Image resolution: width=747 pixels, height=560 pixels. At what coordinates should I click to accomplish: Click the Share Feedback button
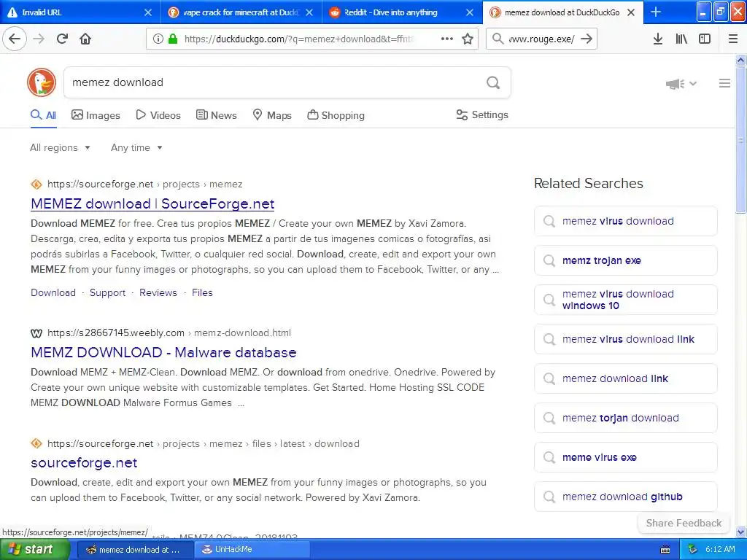click(684, 524)
